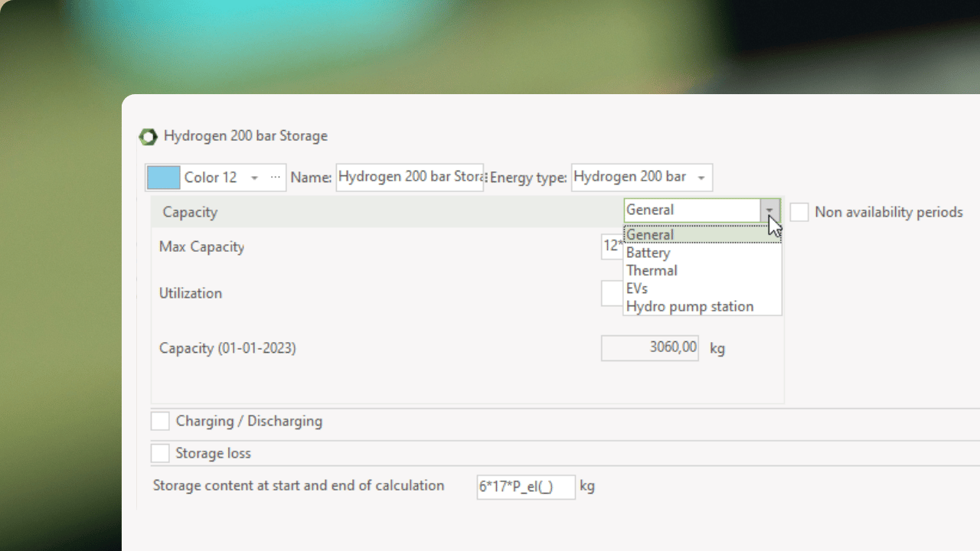Click the ellipsis button beside Color 12

click(x=276, y=178)
